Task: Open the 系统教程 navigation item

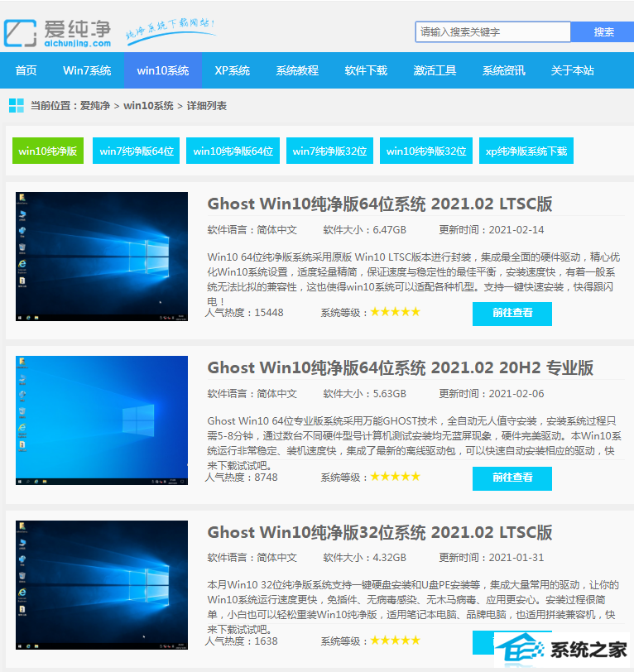Action: 297,70
